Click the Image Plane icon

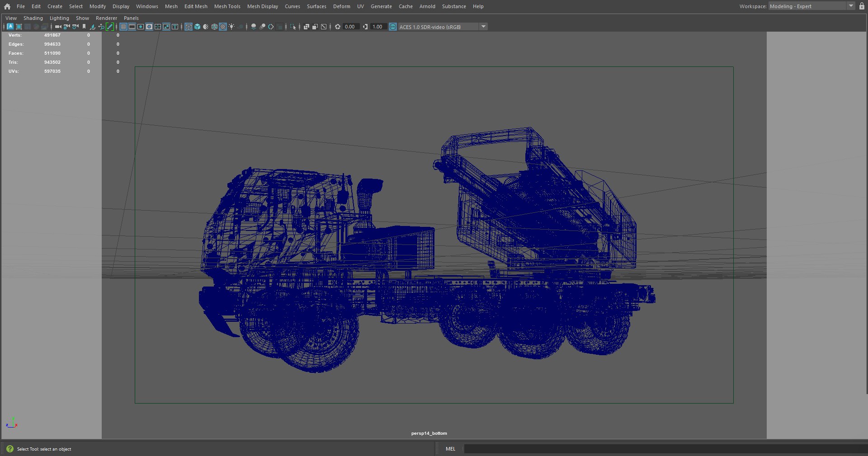tap(93, 27)
